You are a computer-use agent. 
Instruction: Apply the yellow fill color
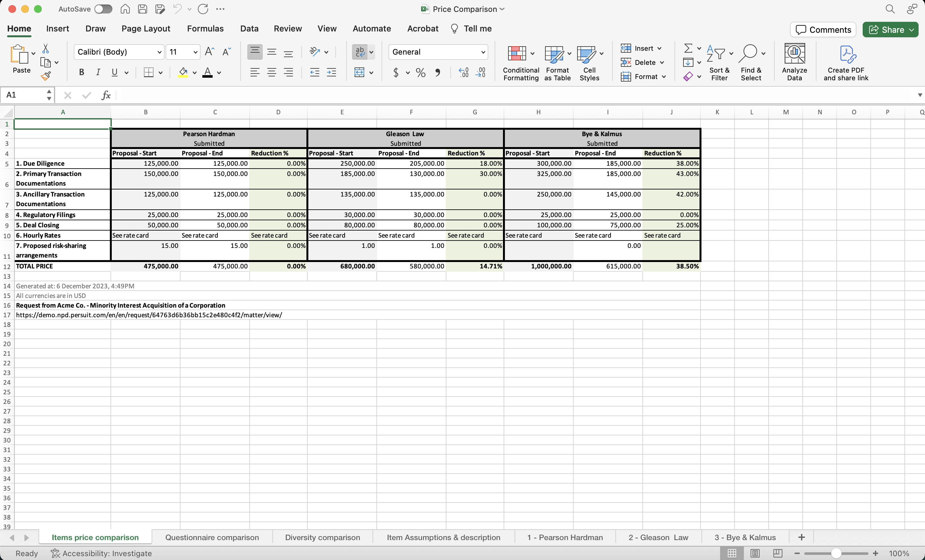tap(183, 73)
